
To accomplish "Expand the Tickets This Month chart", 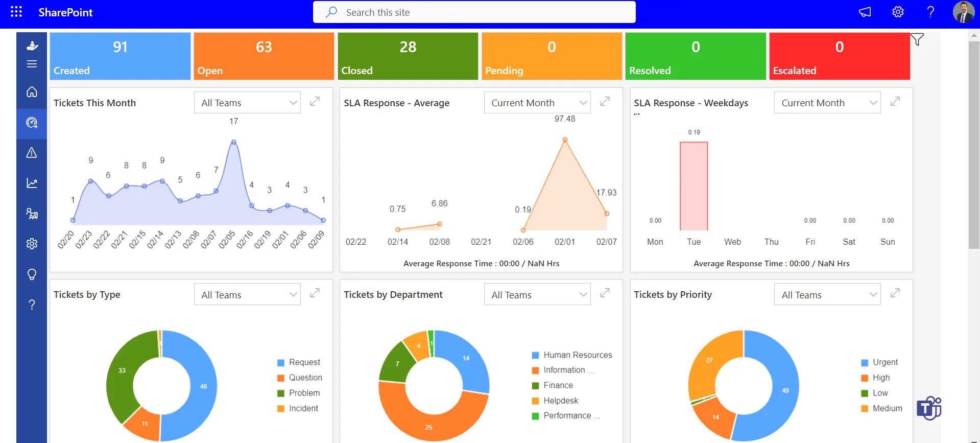I will 315,101.
